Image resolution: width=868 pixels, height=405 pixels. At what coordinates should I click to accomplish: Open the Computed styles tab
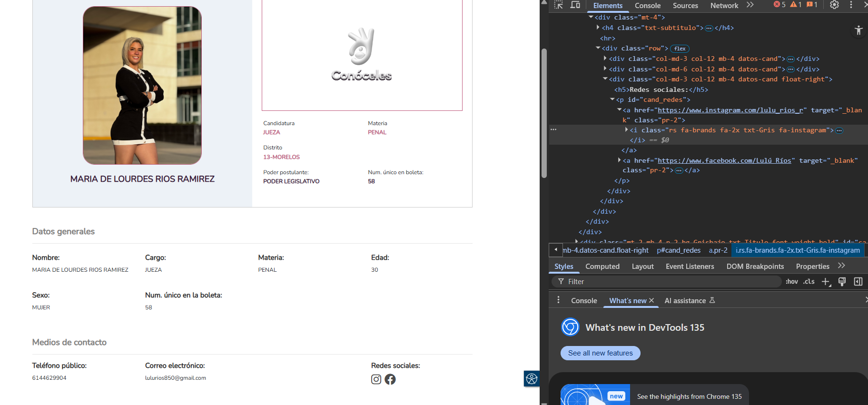point(602,267)
